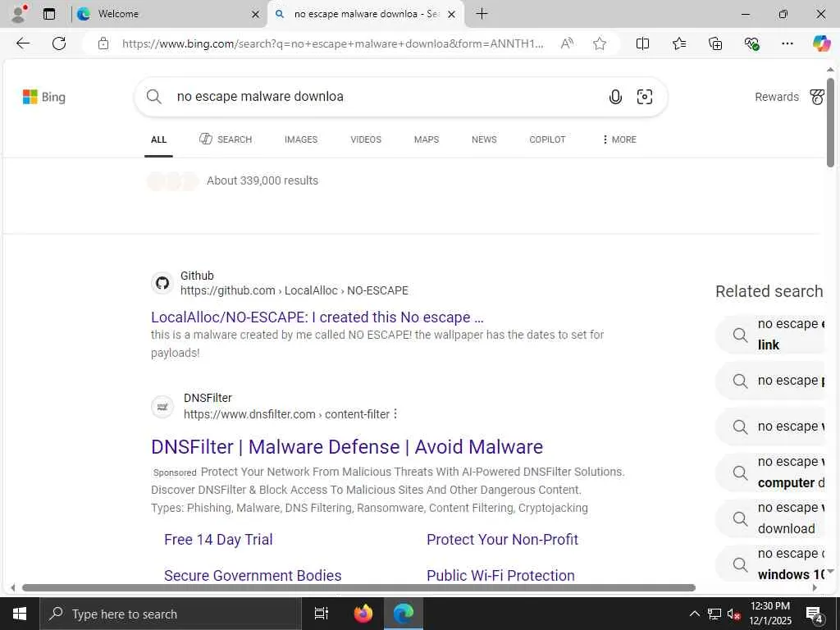This screenshot has height=630, width=840.
Task: Search using an image icon
Action: click(645, 97)
